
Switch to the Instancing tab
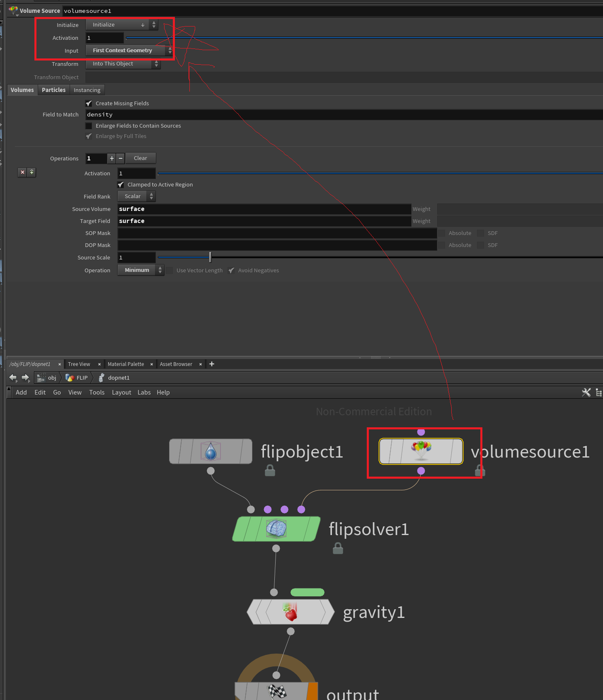[87, 90]
